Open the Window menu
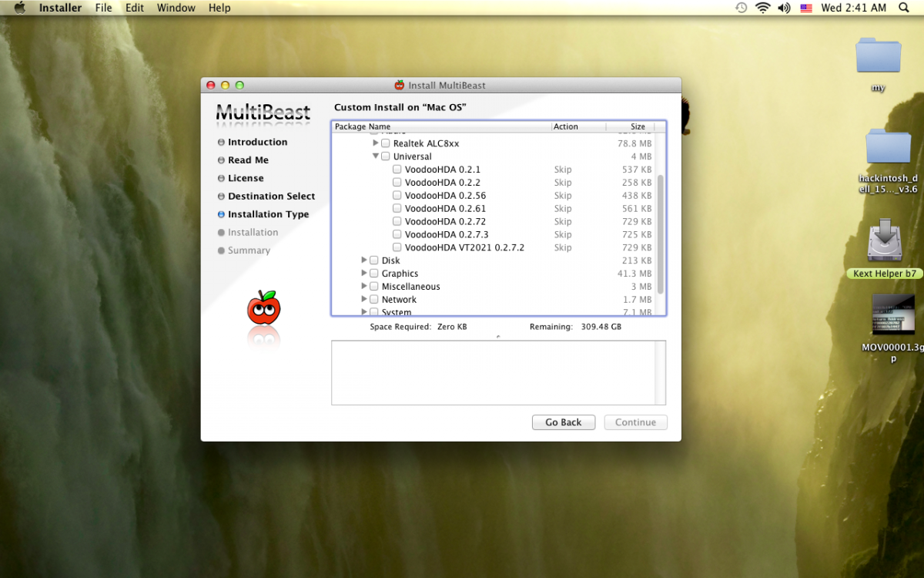 tap(176, 8)
